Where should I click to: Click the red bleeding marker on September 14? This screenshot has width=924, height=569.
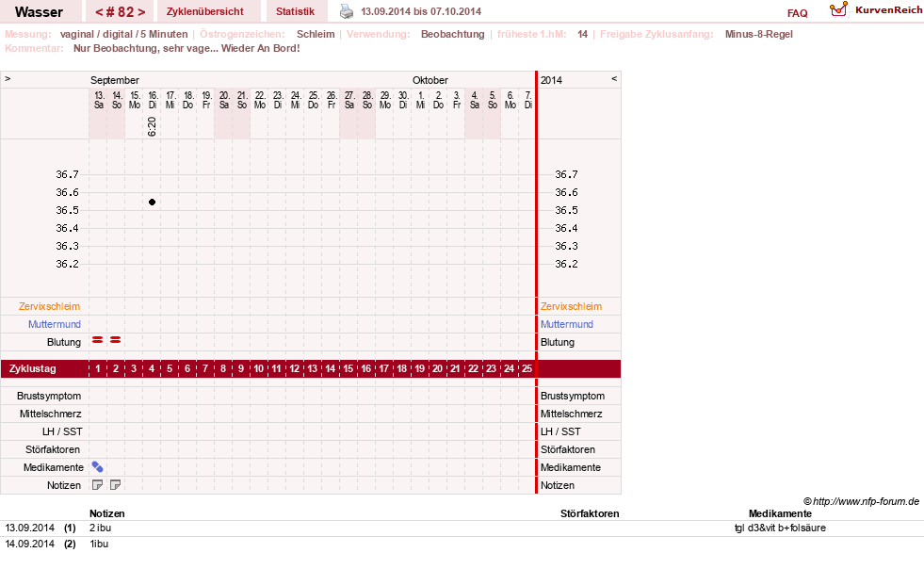click(116, 340)
